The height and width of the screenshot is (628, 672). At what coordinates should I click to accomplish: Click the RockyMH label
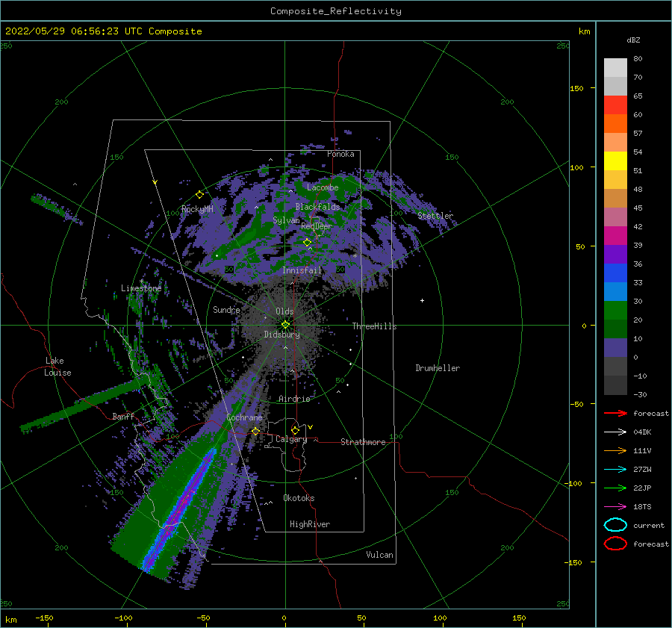197,209
